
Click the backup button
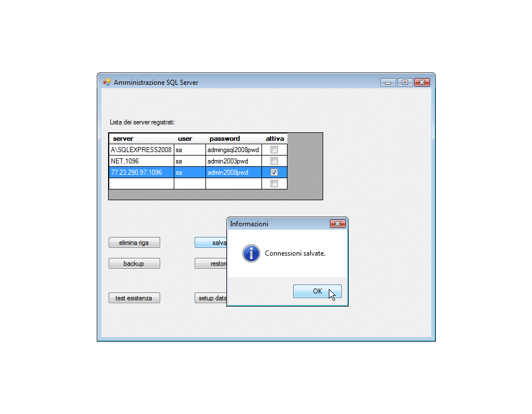(x=134, y=264)
